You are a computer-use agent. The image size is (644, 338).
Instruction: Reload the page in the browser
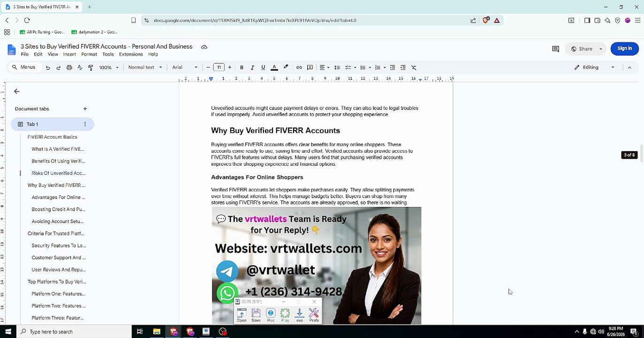(x=27, y=20)
